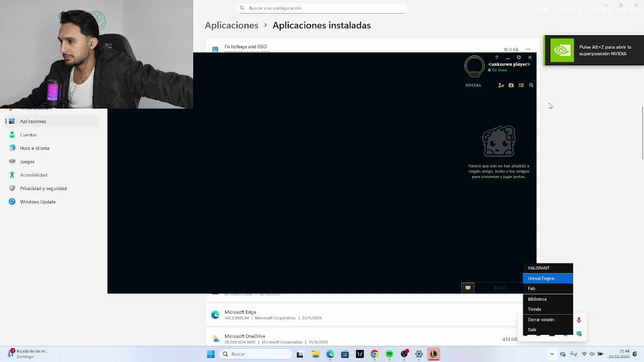Click the new folder icon in Social panel
This screenshot has width=644, height=362.
[x=511, y=85]
